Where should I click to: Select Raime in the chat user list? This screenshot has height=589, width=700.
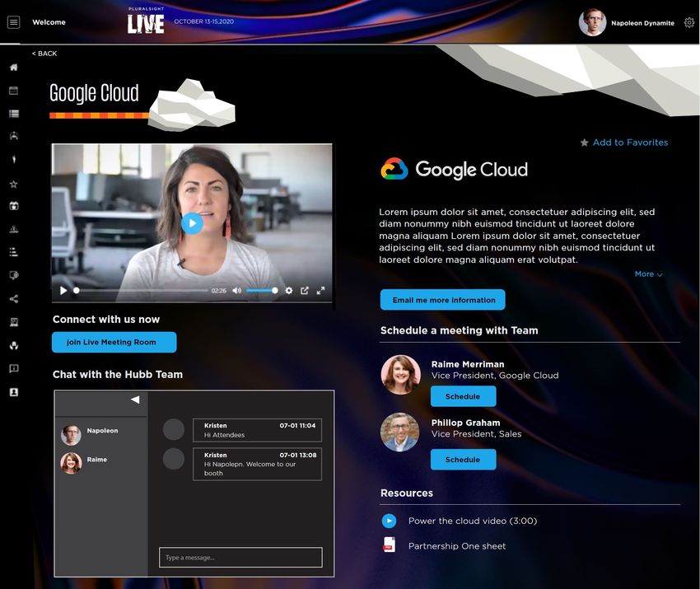(84, 463)
